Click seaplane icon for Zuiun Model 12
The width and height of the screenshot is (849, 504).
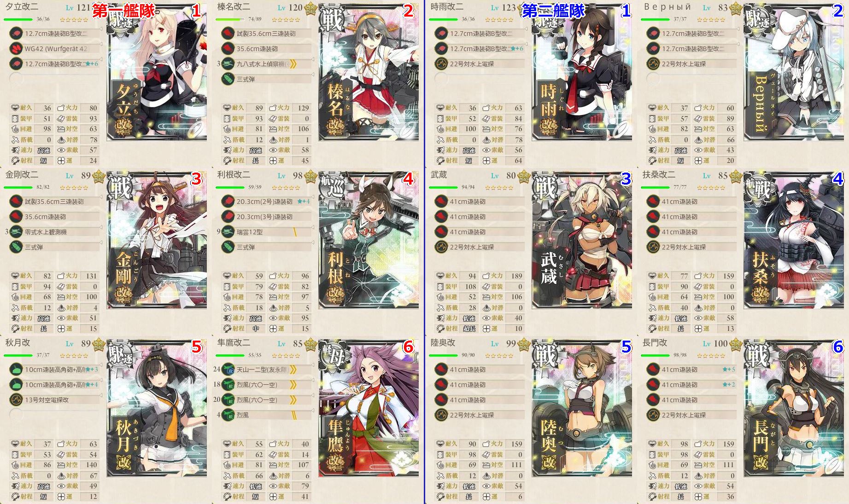point(228,232)
